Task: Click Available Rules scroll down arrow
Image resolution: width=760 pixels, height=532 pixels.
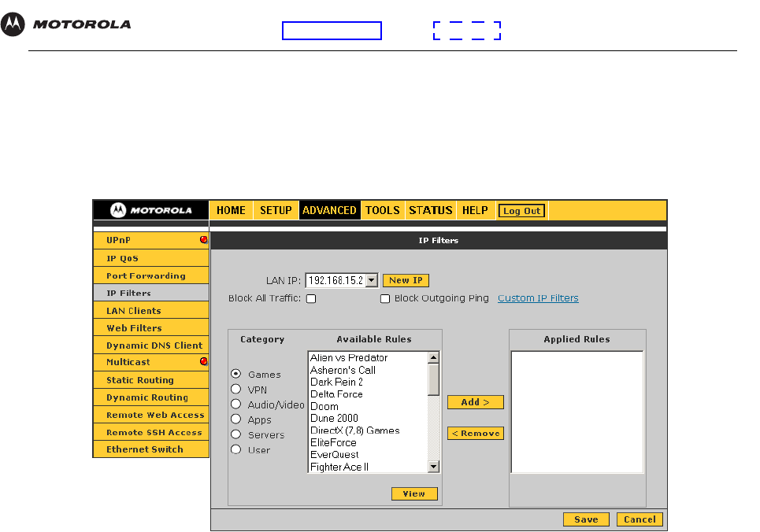Action: (x=433, y=467)
